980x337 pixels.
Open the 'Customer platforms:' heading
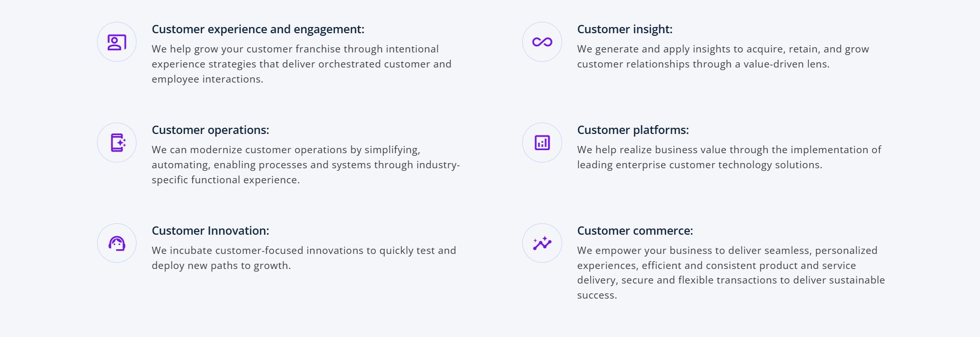pos(633,130)
